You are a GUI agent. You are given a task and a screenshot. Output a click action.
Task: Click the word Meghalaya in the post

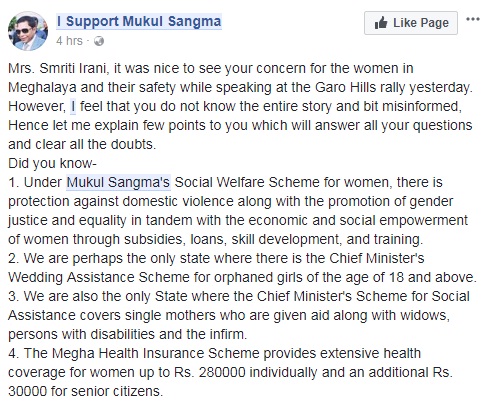pos(42,88)
